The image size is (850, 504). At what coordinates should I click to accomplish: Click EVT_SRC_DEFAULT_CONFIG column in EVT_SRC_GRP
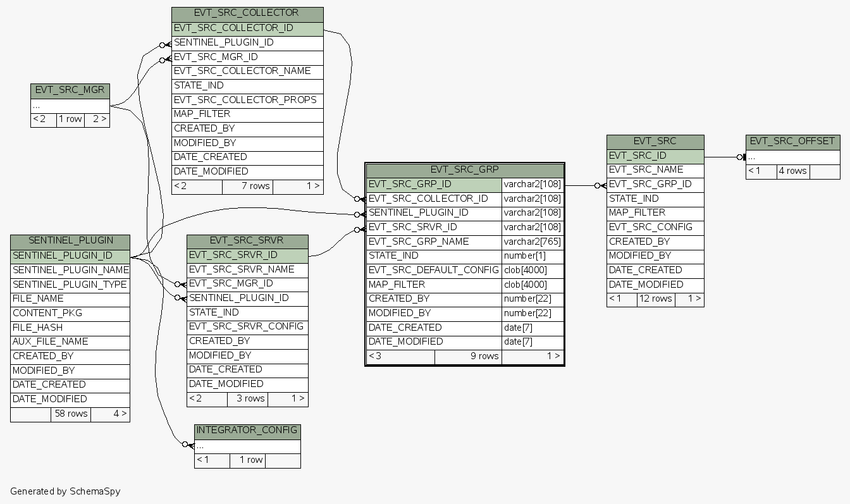[434, 271]
